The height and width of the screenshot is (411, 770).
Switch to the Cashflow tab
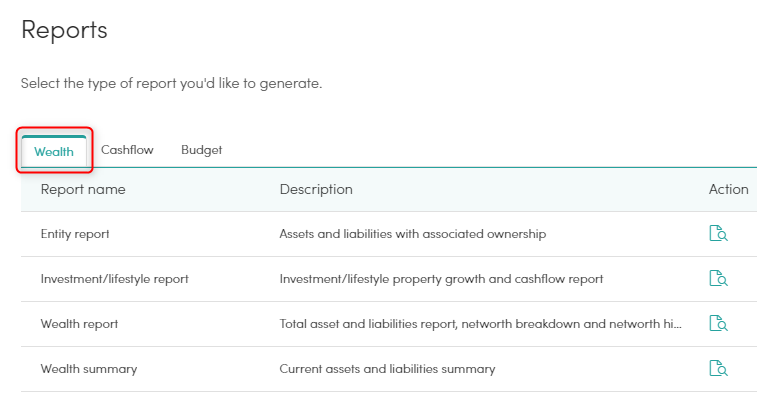[127, 150]
